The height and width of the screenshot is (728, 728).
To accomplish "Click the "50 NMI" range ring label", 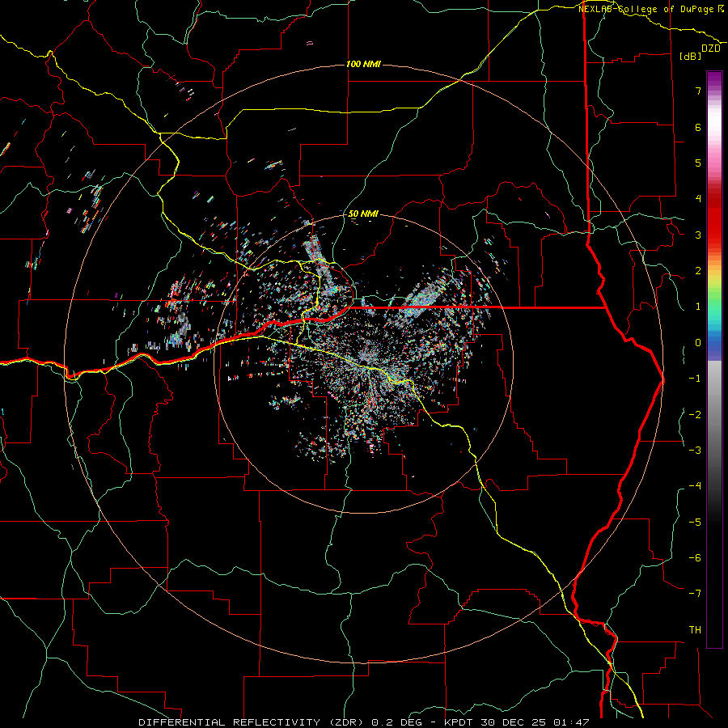I will tap(363, 214).
